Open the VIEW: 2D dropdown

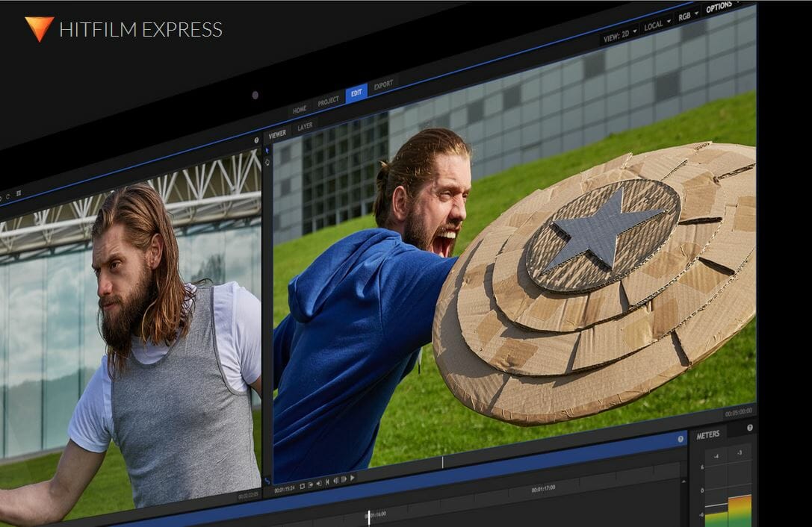point(619,35)
